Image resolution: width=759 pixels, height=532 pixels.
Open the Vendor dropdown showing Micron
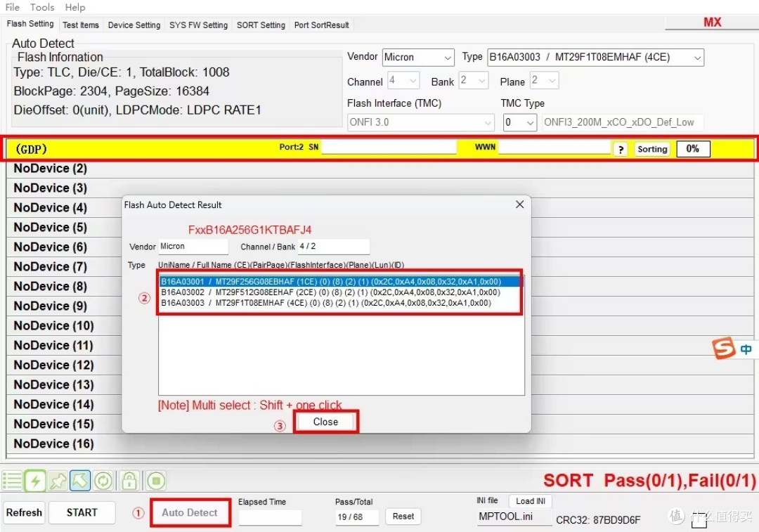[x=418, y=58]
